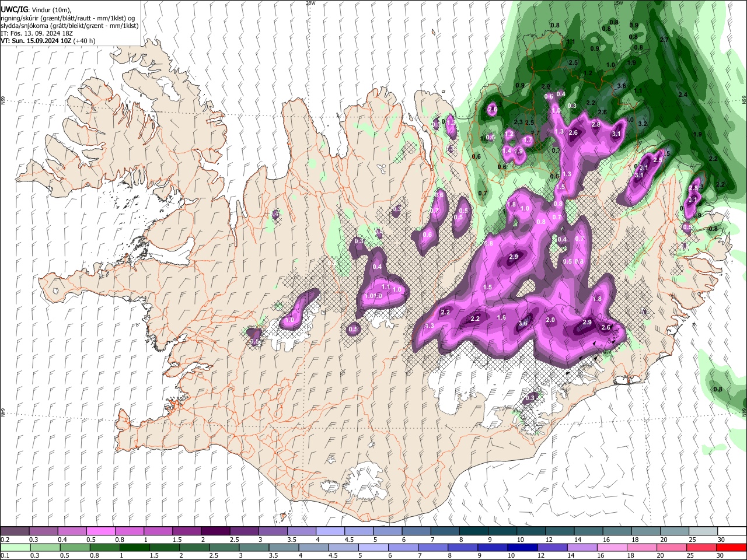Viewport: 747px width, 560px height.
Task: Pick the palest green swatch starting at 0.1, lower scale
Action: pyautogui.click(x=15, y=547)
